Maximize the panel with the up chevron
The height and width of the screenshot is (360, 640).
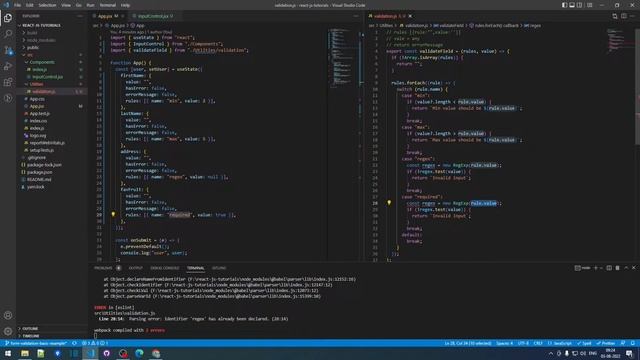[x=626, y=268]
